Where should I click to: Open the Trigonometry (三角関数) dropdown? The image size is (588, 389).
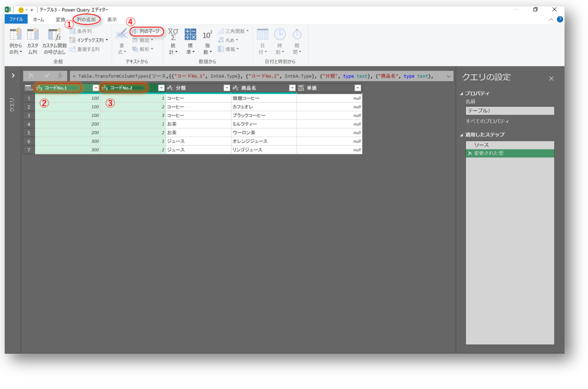[x=233, y=31]
